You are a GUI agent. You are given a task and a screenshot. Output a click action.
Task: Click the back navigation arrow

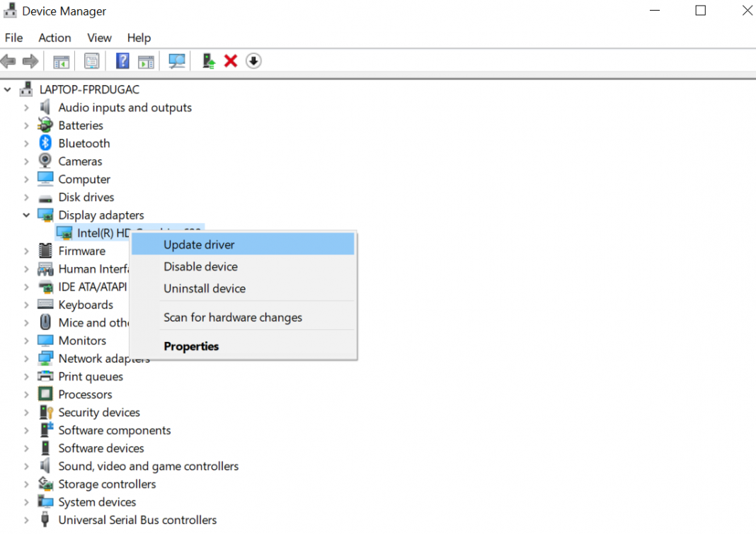tap(8, 61)
